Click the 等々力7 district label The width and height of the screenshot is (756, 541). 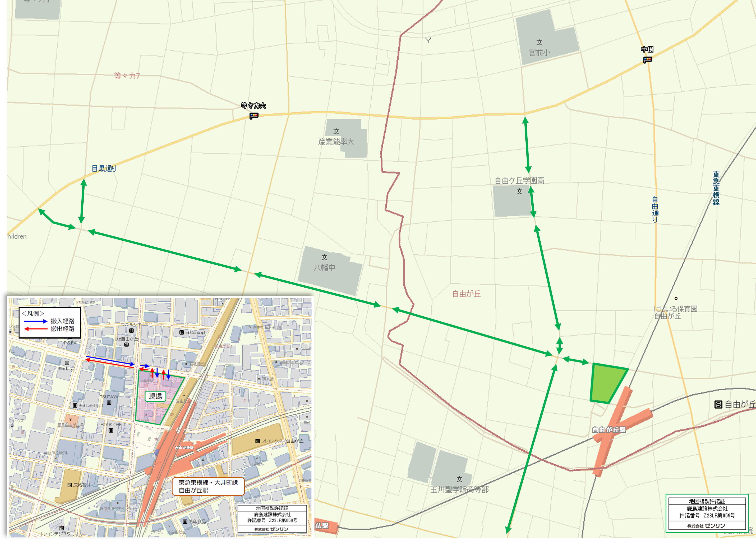pos(127,76)
